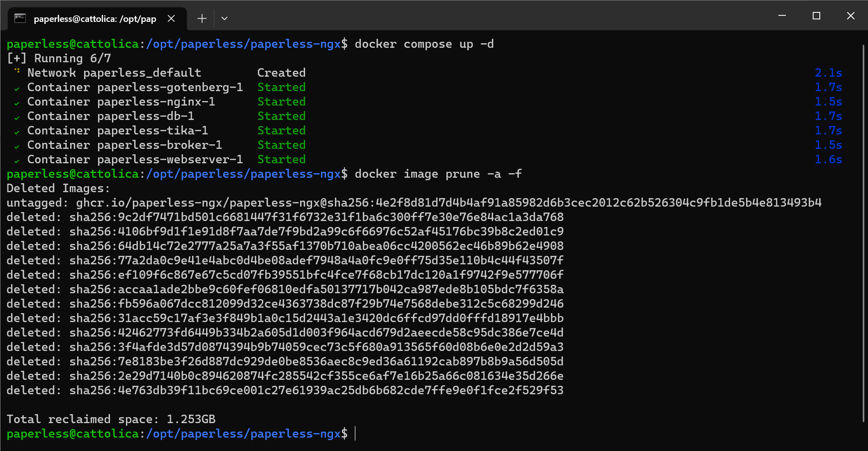
Task: Click 'Total reclaimed space: 1.253GB' line
Action: coord(111,419)
